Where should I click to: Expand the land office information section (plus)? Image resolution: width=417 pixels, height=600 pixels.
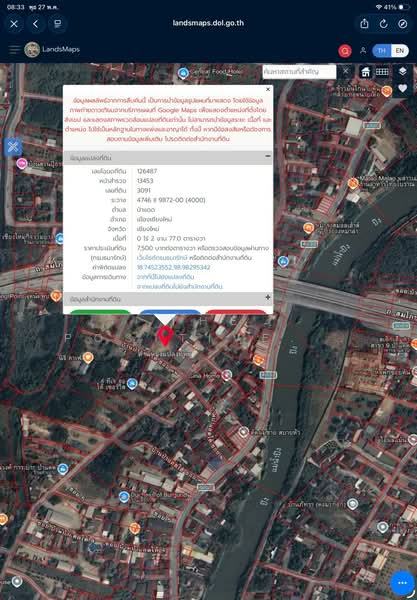[268, 297]
